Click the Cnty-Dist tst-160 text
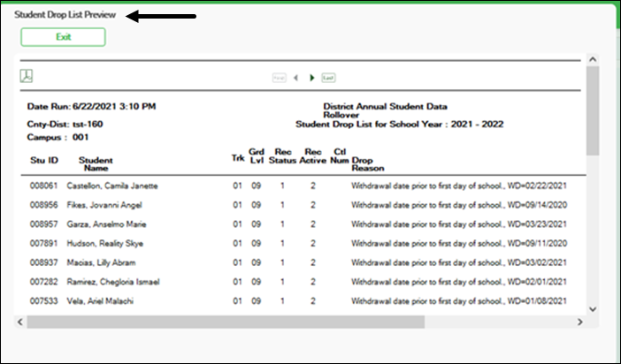621x364 pixels. pyautogui.click(x=65, y=125)
